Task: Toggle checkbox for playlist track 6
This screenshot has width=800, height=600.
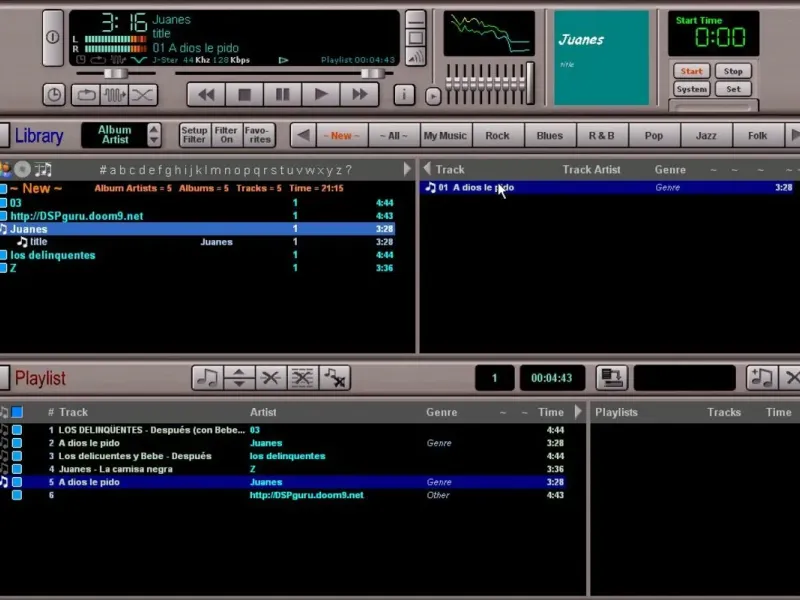Action: [x=17, y=495]
